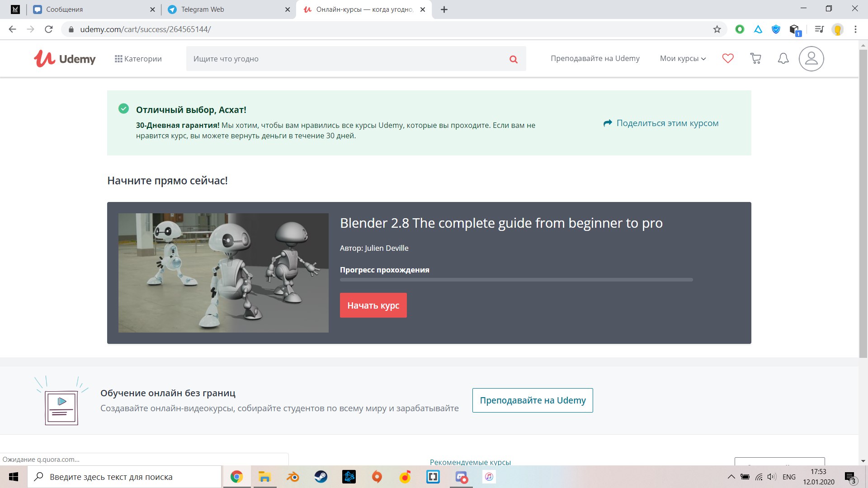Open the Windows notification center
This screenshot has width=868, height=488.
tap(850, 477)
